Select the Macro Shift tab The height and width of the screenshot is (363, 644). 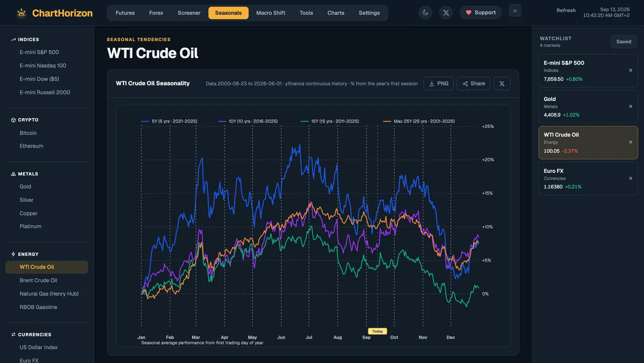pos(271,13)
